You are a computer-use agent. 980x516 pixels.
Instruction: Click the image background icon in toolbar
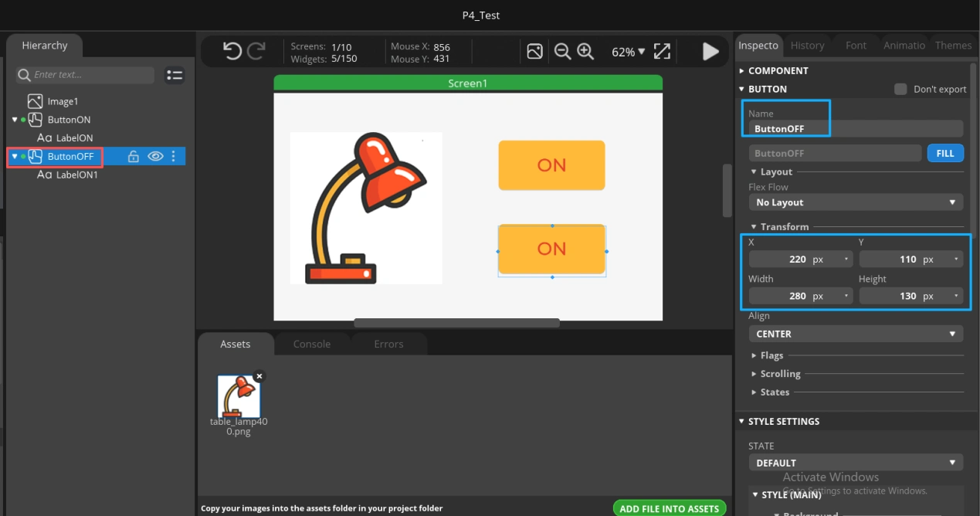tap(534, 52)
